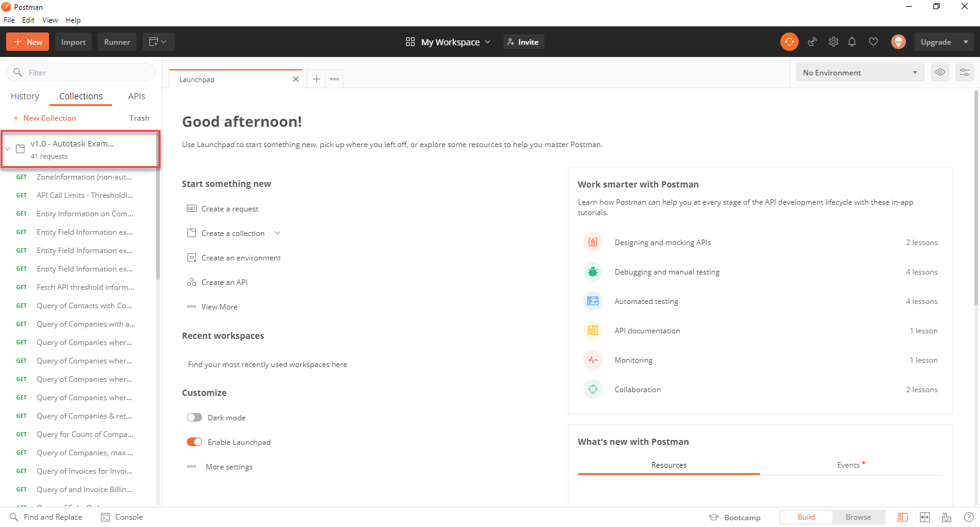This screenshot has width=980, height=527.
Task: Enable the Dark mode toggle
Action: (x=194, y=417)
